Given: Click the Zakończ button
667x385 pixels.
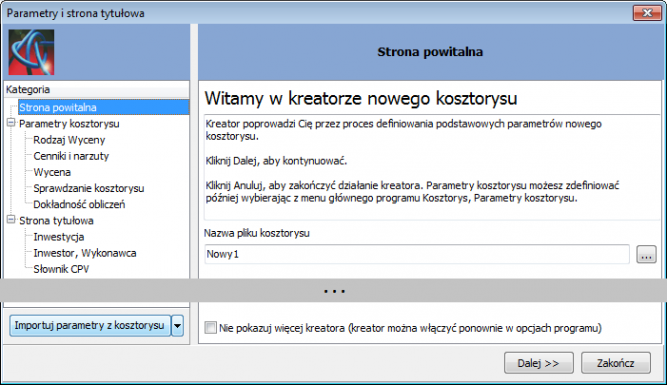Looking at the screenshot, I should (616, 363).
